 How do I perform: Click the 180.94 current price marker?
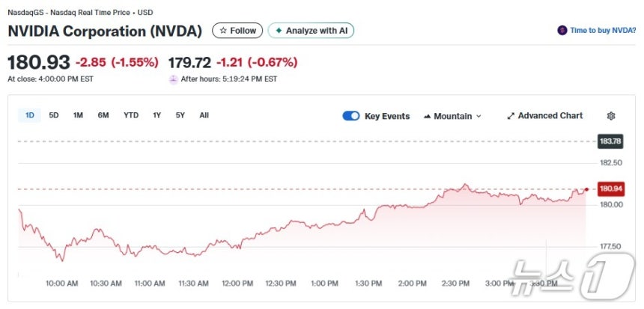point(611,189)
